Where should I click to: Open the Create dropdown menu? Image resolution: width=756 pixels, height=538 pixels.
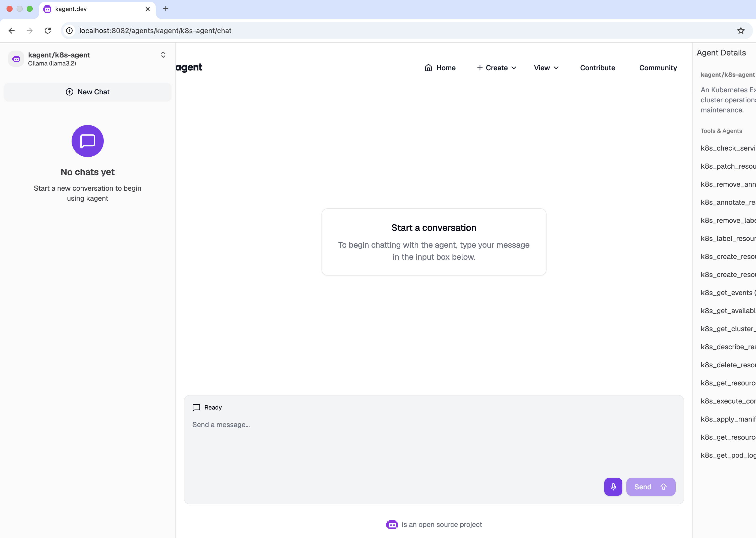(x=496, y=68)
